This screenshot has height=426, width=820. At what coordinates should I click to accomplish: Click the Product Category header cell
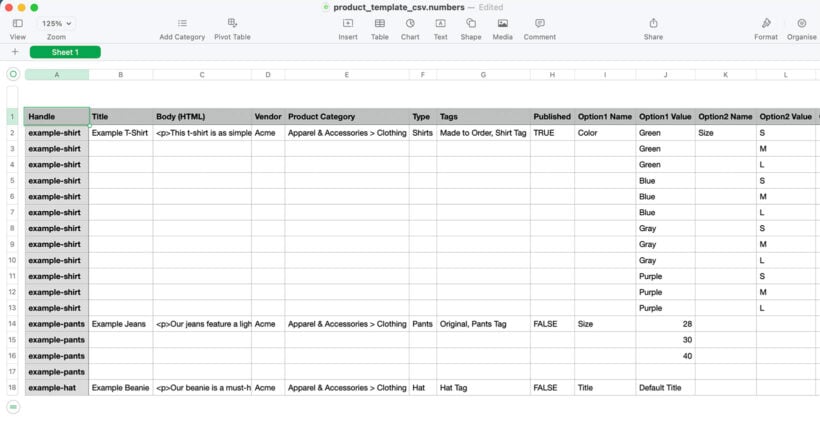(x=347, y=117)
